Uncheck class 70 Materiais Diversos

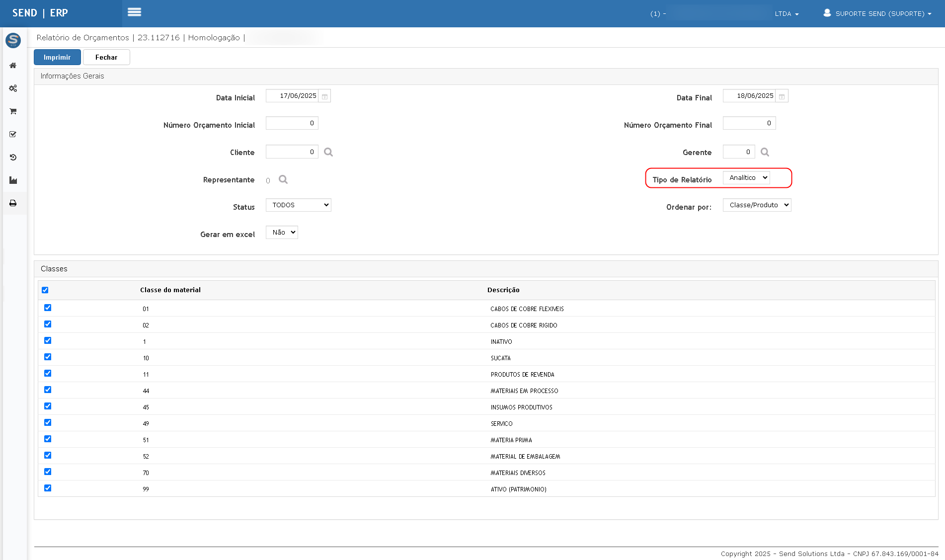coord(48,472)
